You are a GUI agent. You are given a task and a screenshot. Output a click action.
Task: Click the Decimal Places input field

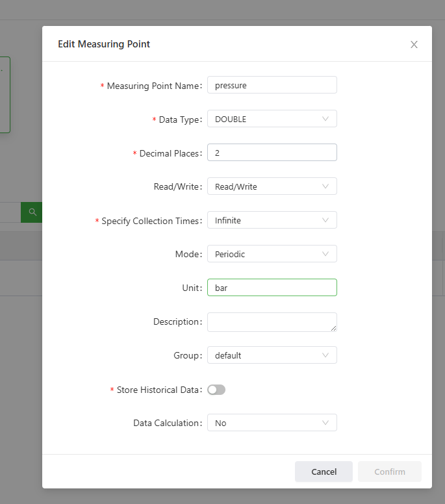[272, 153]
